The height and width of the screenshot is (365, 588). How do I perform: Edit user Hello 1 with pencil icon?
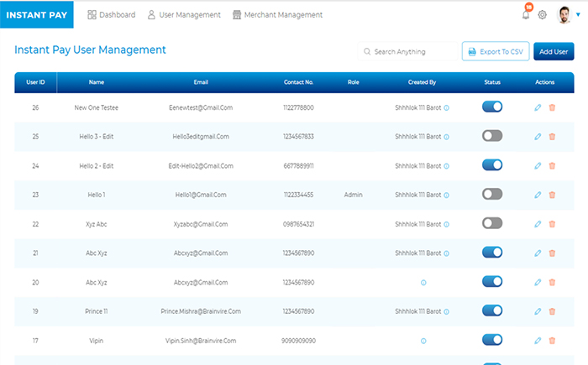(538, 195)
